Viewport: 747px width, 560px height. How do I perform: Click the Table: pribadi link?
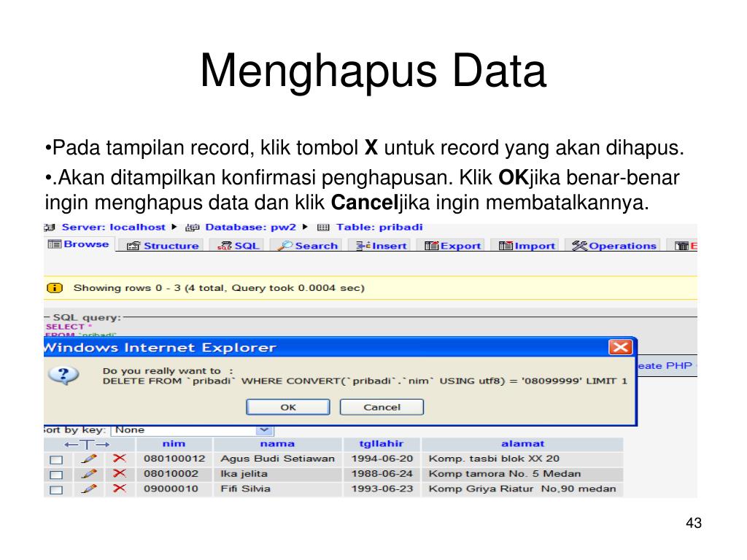pos(379,227)
